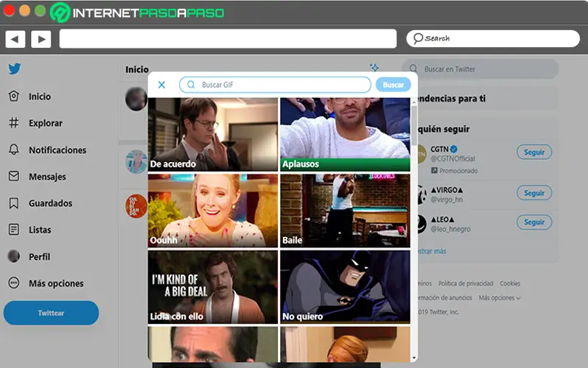Screen dimensions: 588x368
Task: Click the Twitter bird logo
Action: [x=15, y=68]
